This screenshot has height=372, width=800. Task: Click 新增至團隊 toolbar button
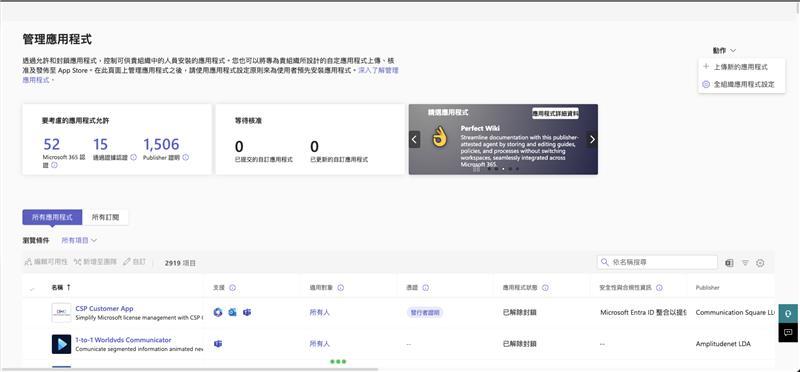coord(95,262)
